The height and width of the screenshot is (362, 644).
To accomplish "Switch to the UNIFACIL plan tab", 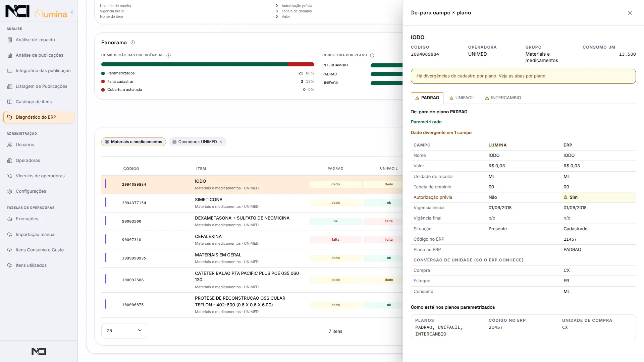I will click(x=462, y=98).
